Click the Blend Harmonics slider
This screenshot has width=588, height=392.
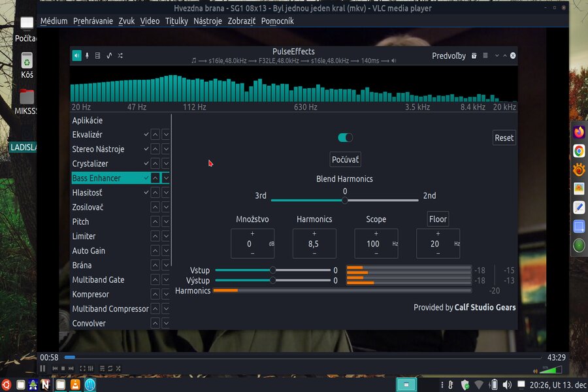click(x=344, y=200)
